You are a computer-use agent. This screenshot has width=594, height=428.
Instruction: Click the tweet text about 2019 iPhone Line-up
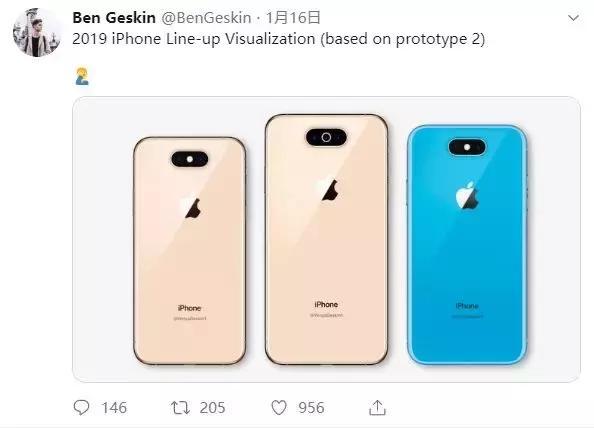tap(278, 39)
